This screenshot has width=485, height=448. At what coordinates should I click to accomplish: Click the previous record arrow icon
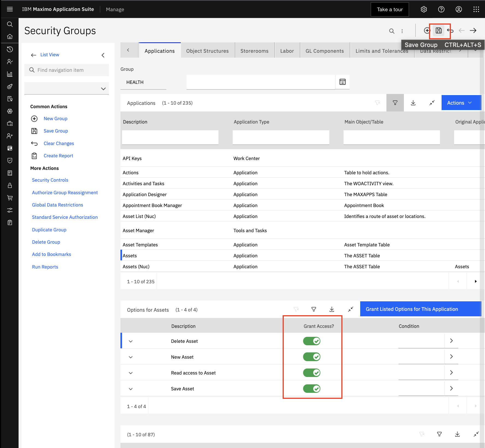[462, 31]
